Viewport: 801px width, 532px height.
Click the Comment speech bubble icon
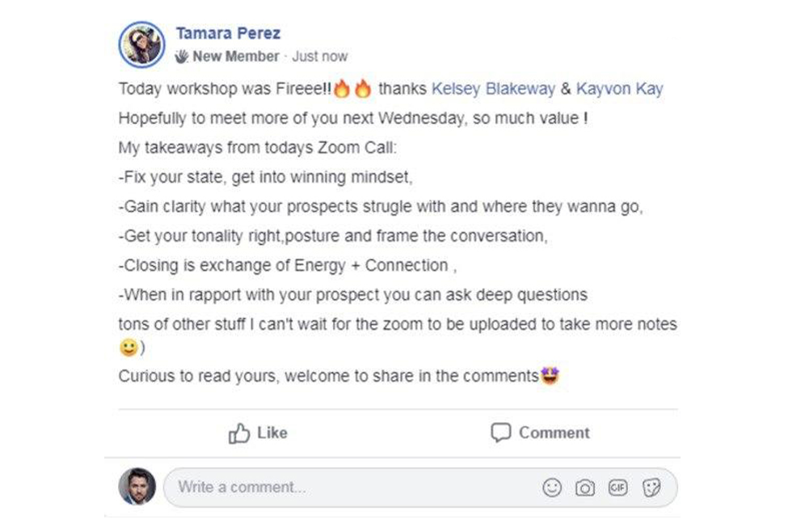point(501,433)
